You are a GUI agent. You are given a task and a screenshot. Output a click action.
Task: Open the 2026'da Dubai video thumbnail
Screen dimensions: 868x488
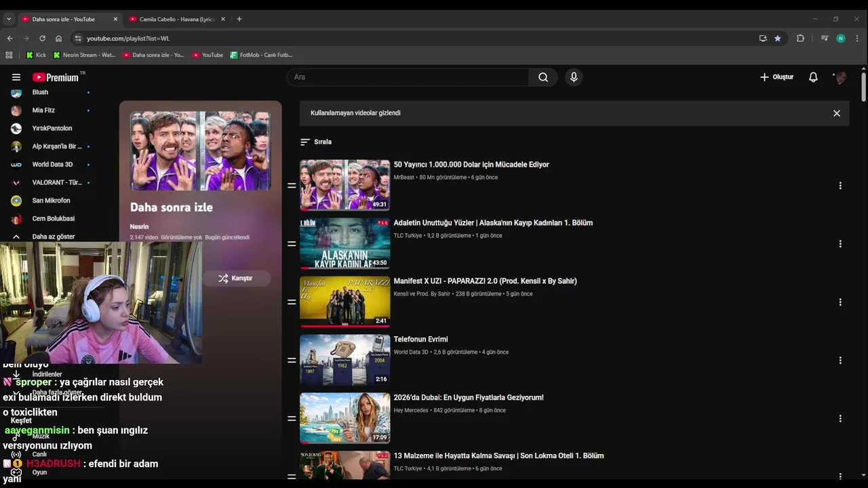click(344, 418)
